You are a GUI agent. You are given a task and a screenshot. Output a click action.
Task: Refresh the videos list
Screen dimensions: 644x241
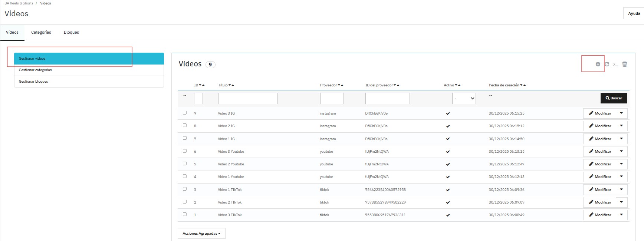tap(607, 64)
